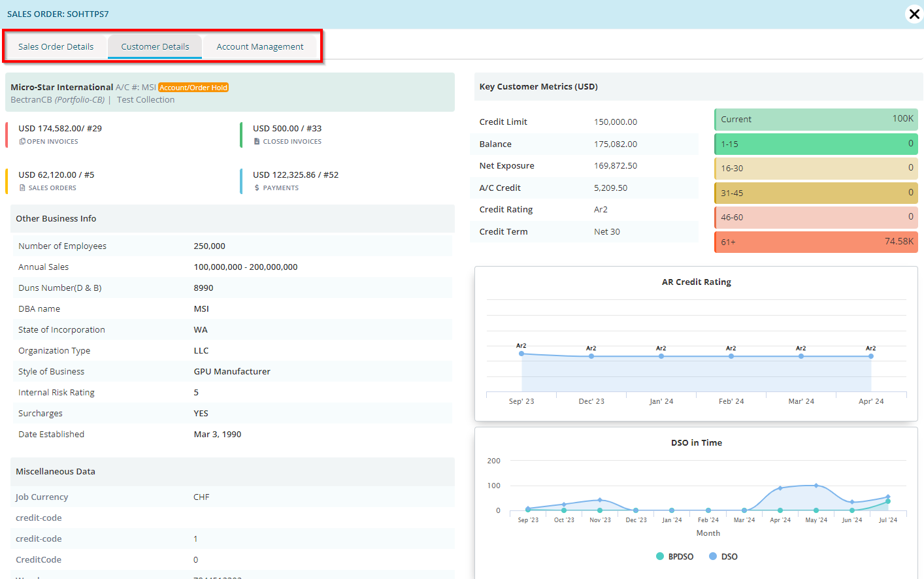Click the DSO in Time chart title
This screenshot has height=579, width=924.
[x=697, y=442]
